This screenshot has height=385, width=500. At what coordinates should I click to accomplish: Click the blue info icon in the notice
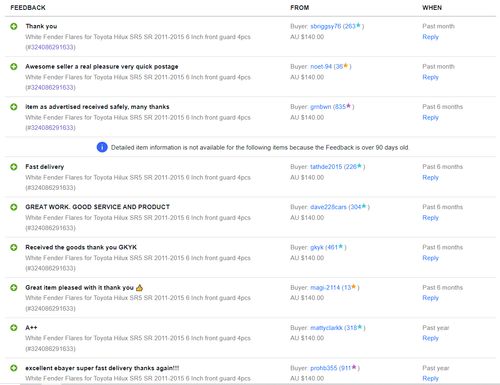[x=102, y=147]
